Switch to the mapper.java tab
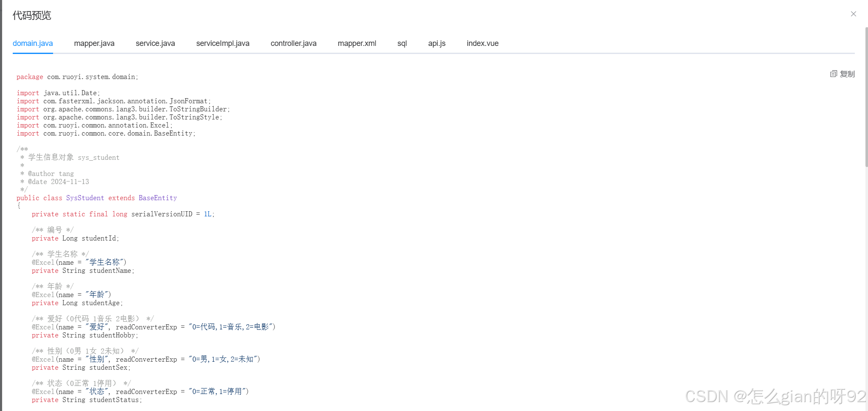The width and height of the screenshot is (868, 411). [x=94, y=43]
